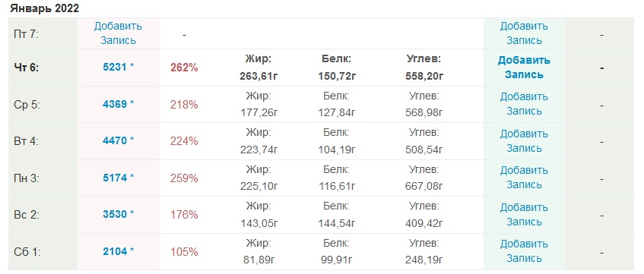This screenshot has width=644, height=274.
Task: Add an exercise record for Tuesday 4
Action: [524, 141]
